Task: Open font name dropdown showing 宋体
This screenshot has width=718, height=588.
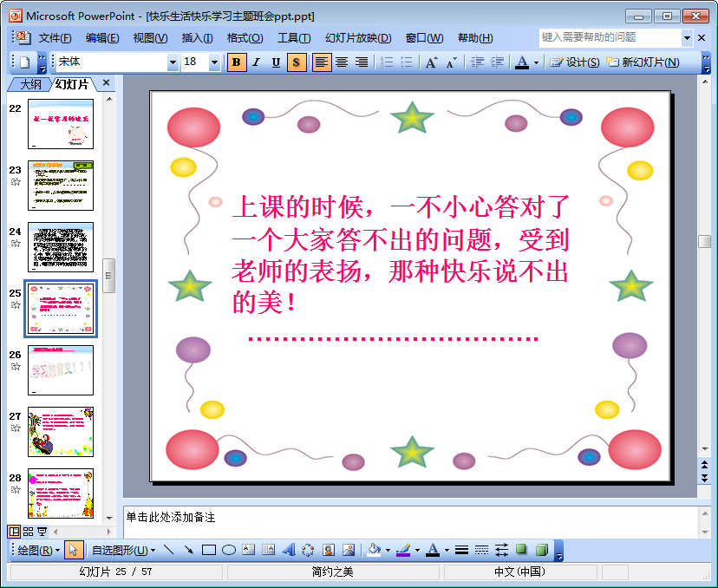Action: (x=173, y=62)
